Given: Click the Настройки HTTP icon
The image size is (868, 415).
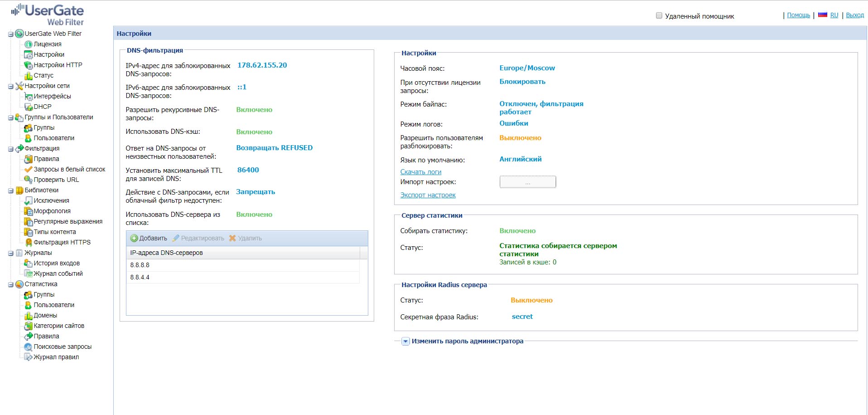Looking at the screenshot, I should 29,65.
